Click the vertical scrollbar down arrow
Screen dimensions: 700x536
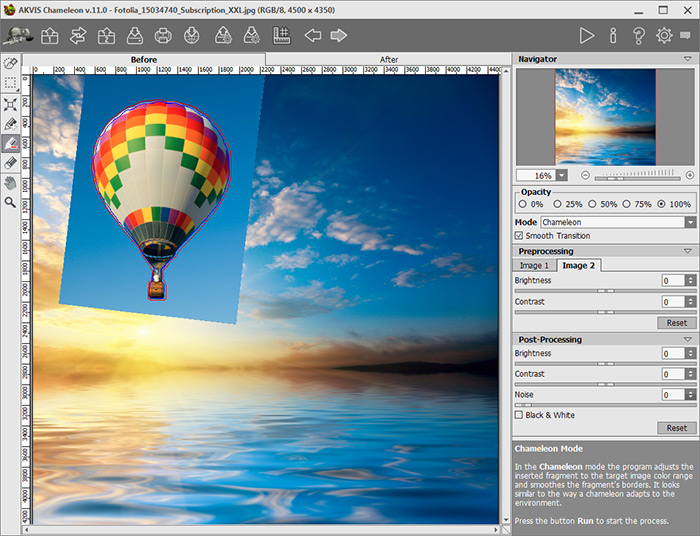click(x=506, y=520)
